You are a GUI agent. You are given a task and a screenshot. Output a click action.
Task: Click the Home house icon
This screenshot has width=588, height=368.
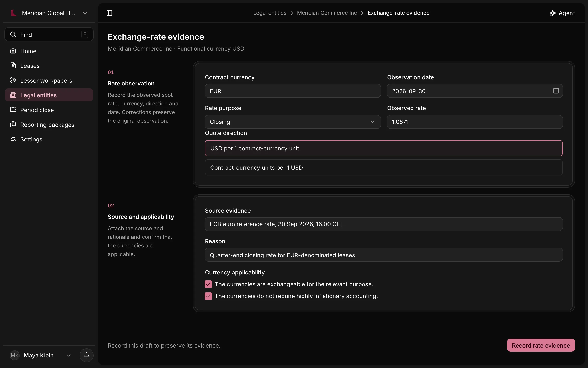(x=13, y=51)
